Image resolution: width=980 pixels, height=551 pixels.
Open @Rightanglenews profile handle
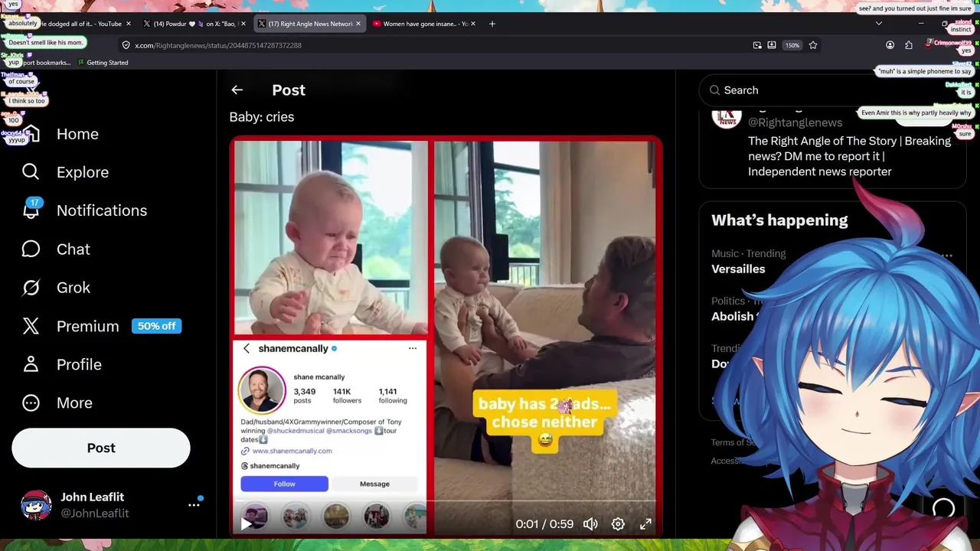(795, 122)
